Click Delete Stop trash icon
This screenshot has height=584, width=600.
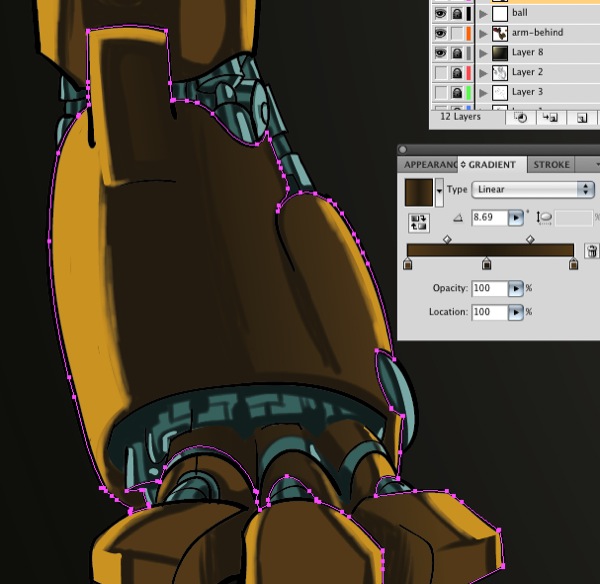coord(592,251)
